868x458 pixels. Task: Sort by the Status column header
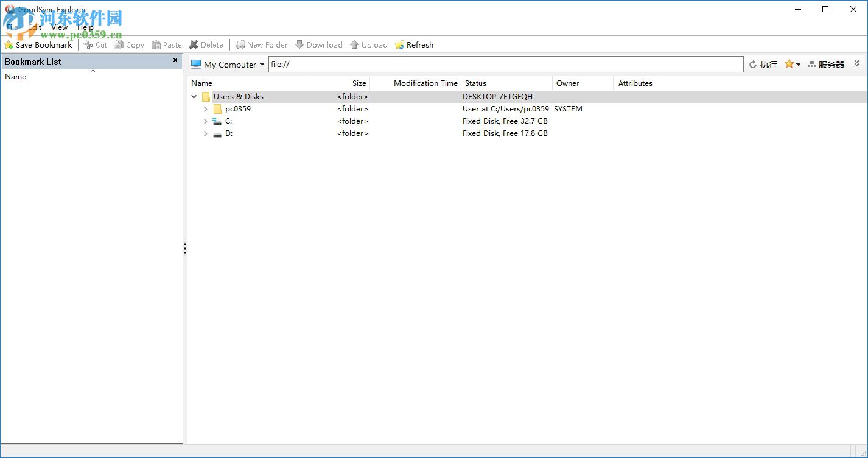[507, 83]
